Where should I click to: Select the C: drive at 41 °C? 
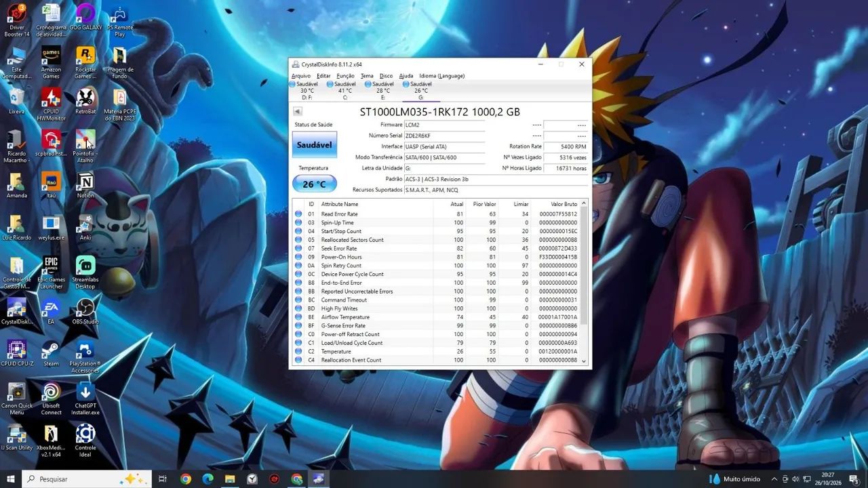pyautogui.click(x=344, y=91)
